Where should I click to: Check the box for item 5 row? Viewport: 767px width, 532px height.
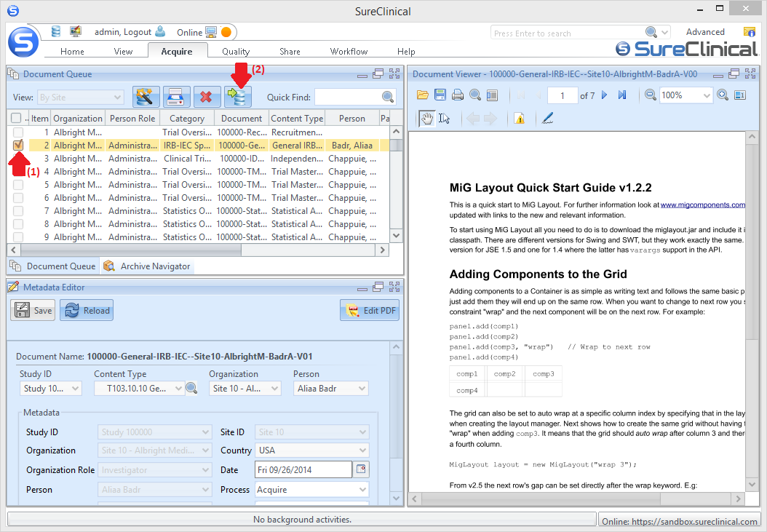point(18,185)
